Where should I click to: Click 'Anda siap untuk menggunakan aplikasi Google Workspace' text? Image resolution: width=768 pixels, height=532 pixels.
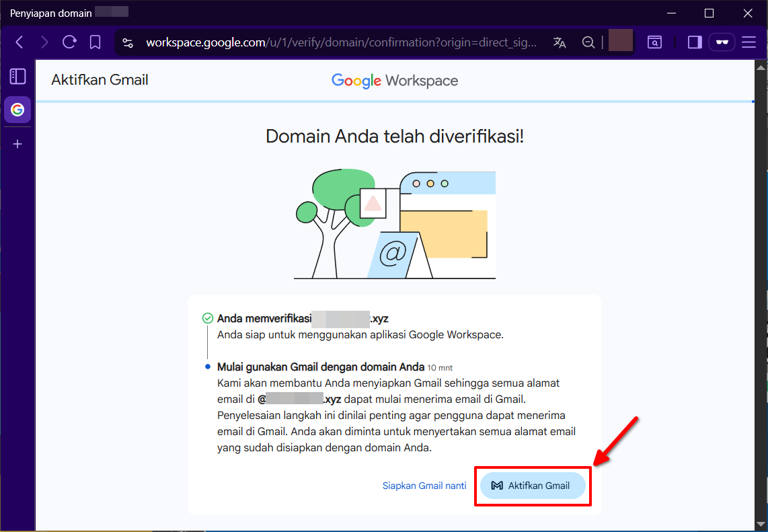click(360, 334)
